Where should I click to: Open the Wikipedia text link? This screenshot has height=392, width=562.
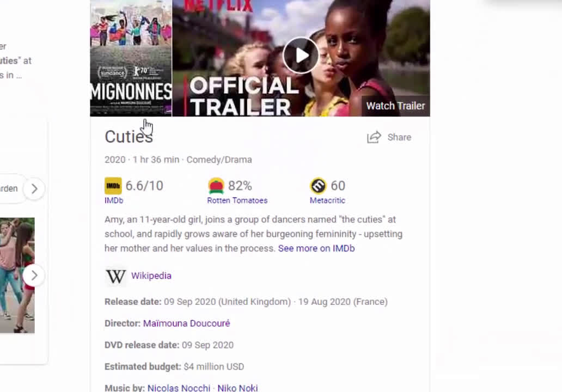151,276
